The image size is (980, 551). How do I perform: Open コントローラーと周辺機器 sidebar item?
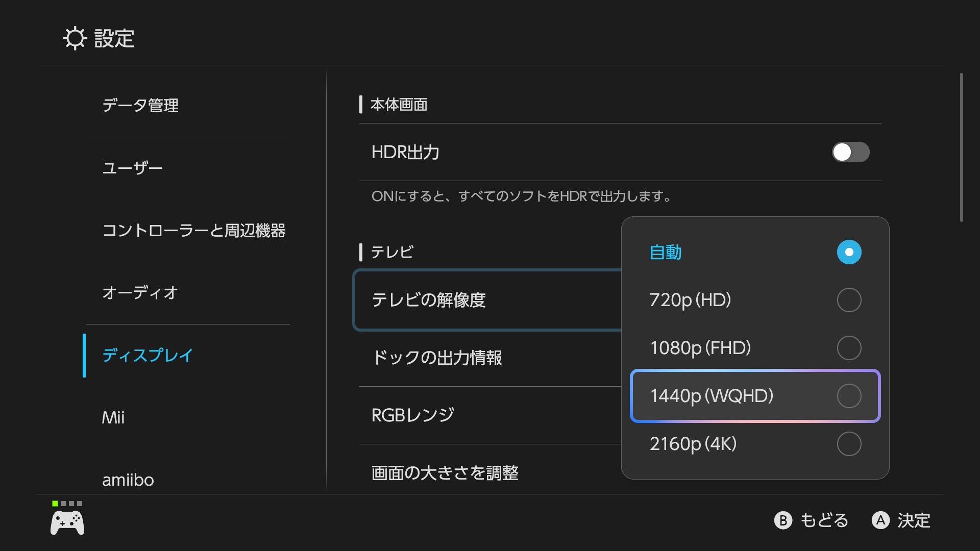(194, 231)
